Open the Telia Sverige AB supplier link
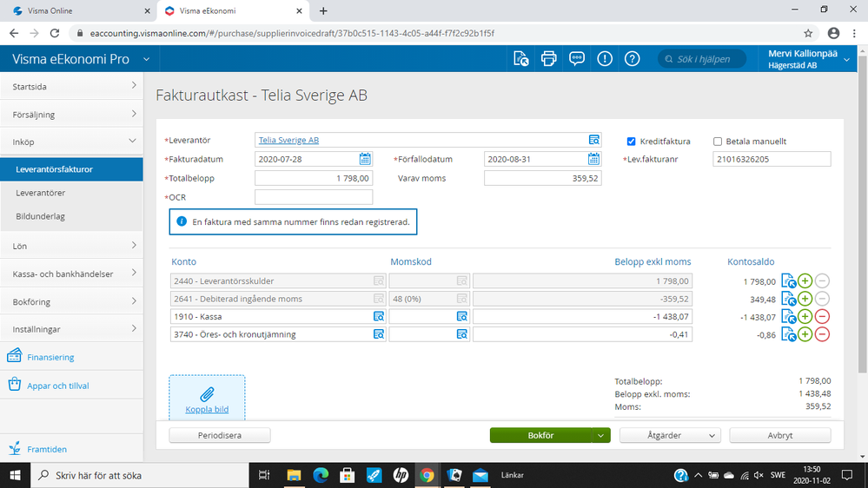 288,140
